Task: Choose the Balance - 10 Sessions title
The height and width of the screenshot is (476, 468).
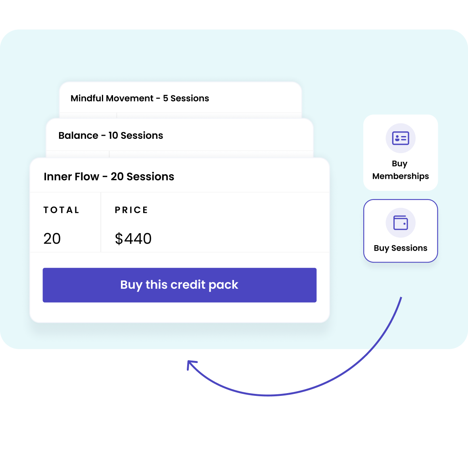Action: pyautogui.click(x=111, y=136)
